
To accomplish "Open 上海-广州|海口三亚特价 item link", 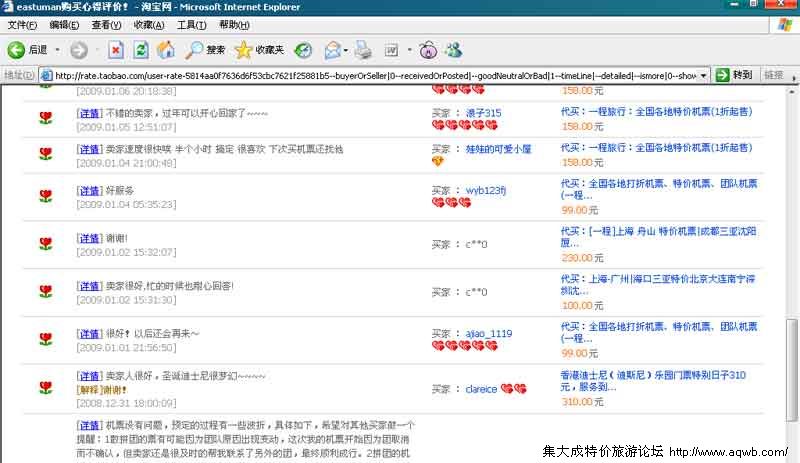I will [x=658, y=284].
